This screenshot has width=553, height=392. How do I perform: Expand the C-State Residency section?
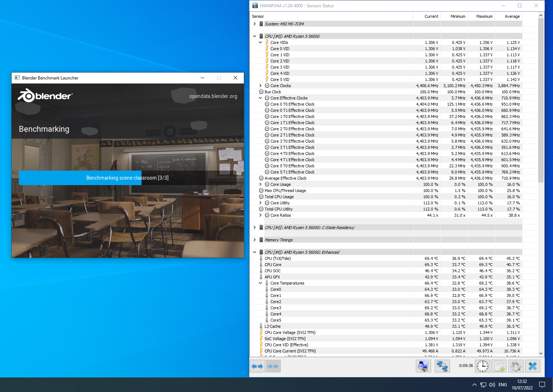click(254, 228)
